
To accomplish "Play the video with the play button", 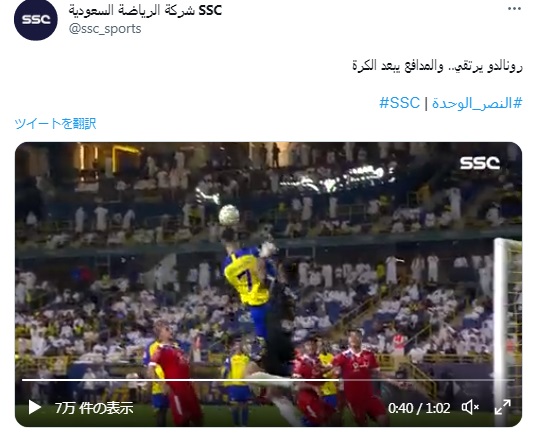I will tap(34, 407).
